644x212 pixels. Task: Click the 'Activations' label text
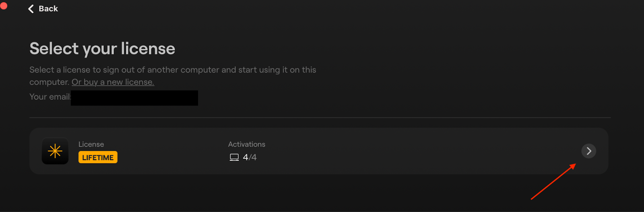click(247, 144)
